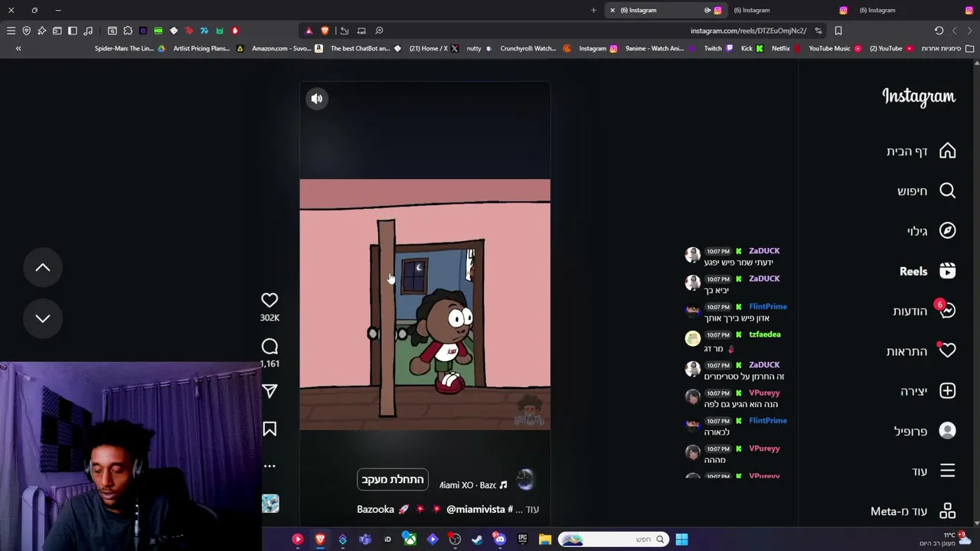Viewport: 980px width, 551px height.
Task: Like the reel with heart icon
Action: (x=269, y=300)
